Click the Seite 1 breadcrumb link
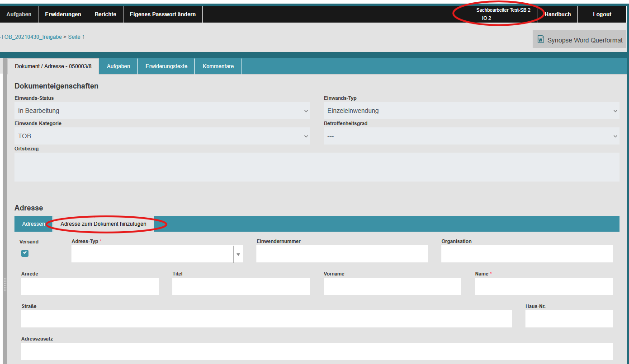629x364 pixels. [76, 37]
